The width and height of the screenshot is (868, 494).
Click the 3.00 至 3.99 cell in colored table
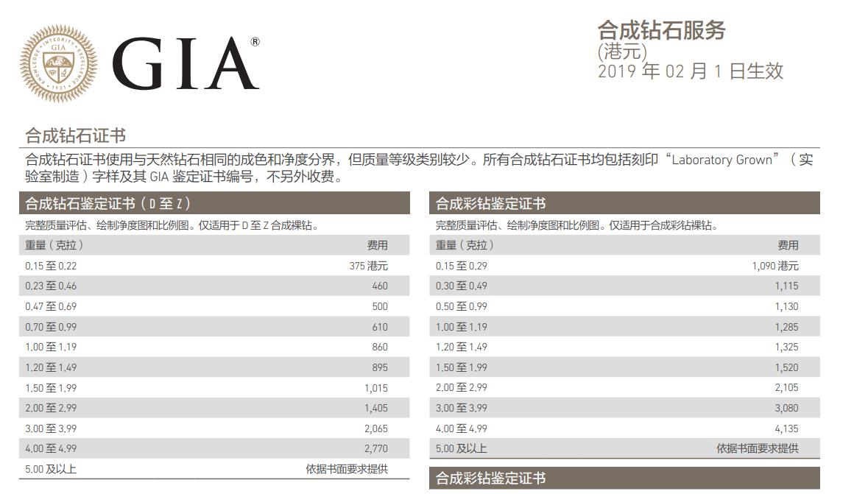[462, 408]
